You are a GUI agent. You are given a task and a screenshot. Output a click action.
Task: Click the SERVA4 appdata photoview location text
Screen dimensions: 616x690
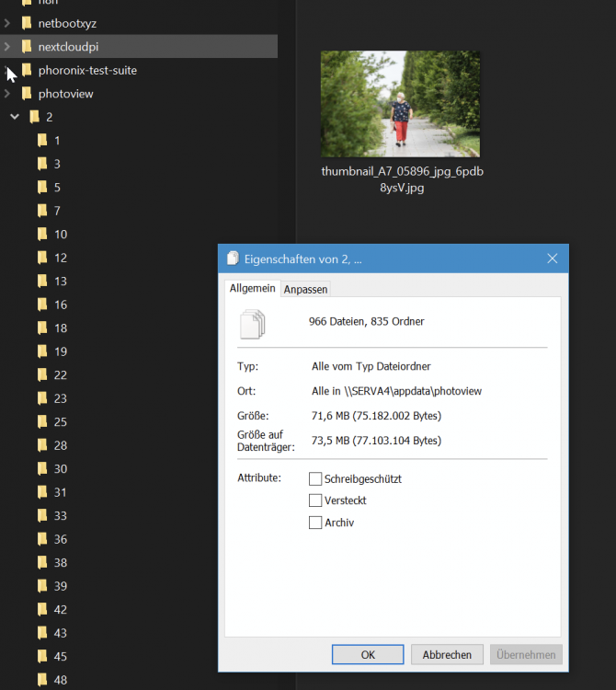pyautogui.click(x=396, y=391)
